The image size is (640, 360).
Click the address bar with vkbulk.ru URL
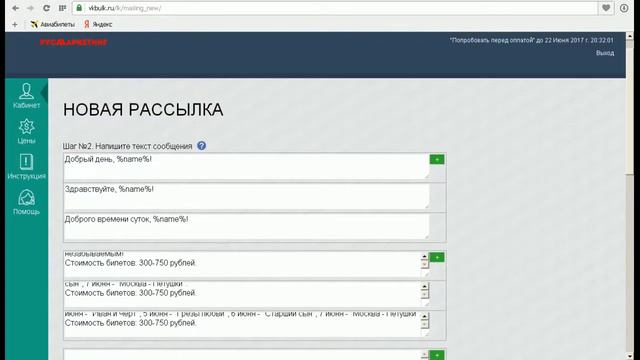335,8
